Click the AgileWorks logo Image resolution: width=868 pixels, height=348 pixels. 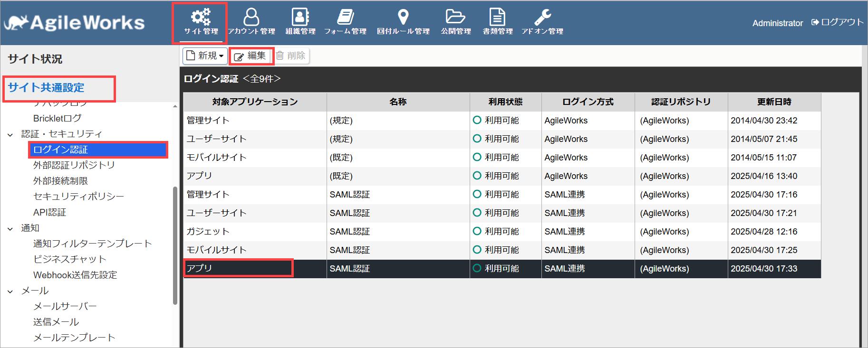[x=74, y=22]
